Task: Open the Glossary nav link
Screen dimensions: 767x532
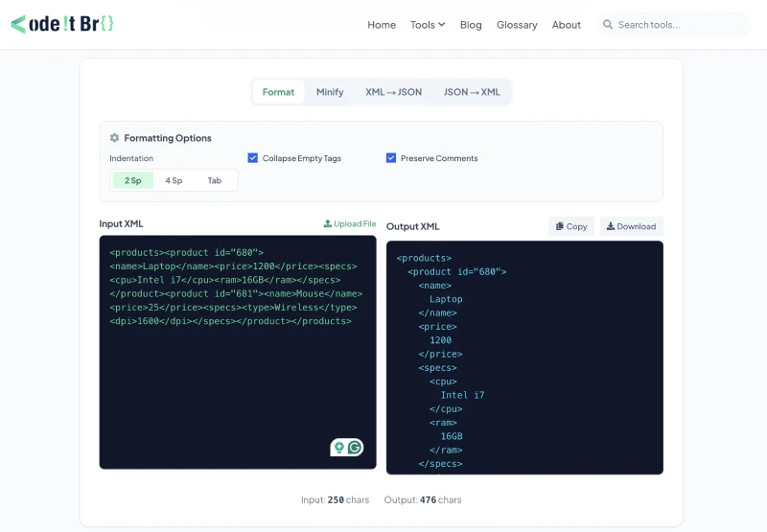Action: (x=517, y=25)
